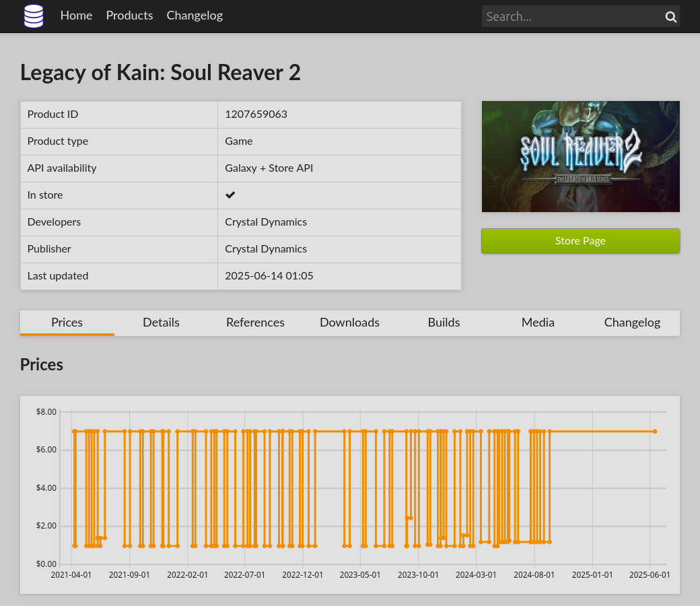
Task: Select the product ID value 1207659063
Action: [256, 114]
